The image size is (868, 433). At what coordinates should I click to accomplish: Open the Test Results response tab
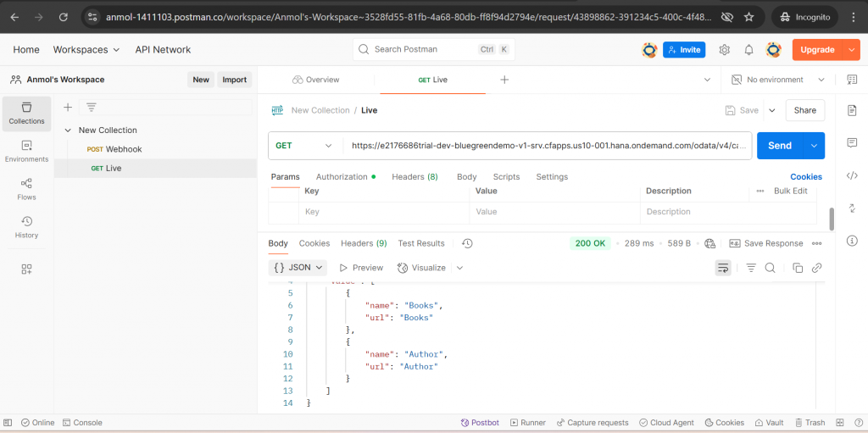click(421, 244)
